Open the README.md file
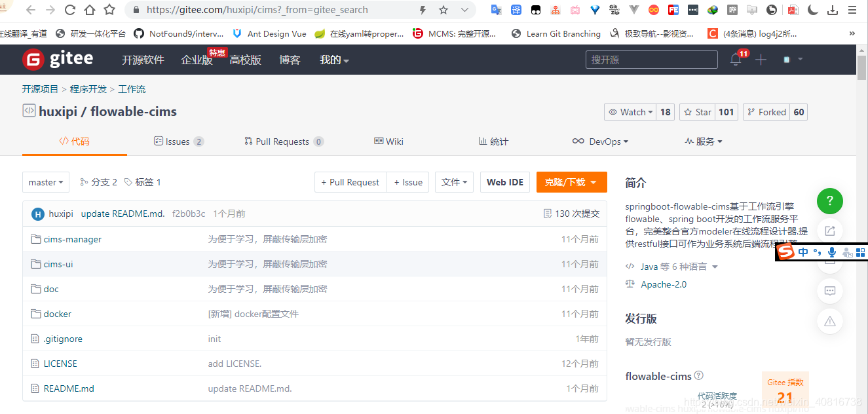868x414 pixels. tap(69, 388)
